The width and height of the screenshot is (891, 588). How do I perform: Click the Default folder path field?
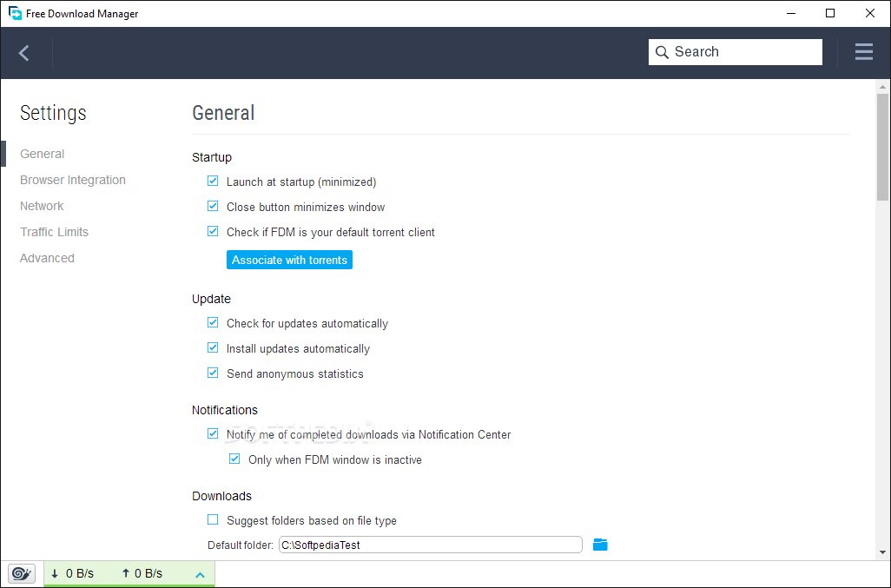pos(430,545)
